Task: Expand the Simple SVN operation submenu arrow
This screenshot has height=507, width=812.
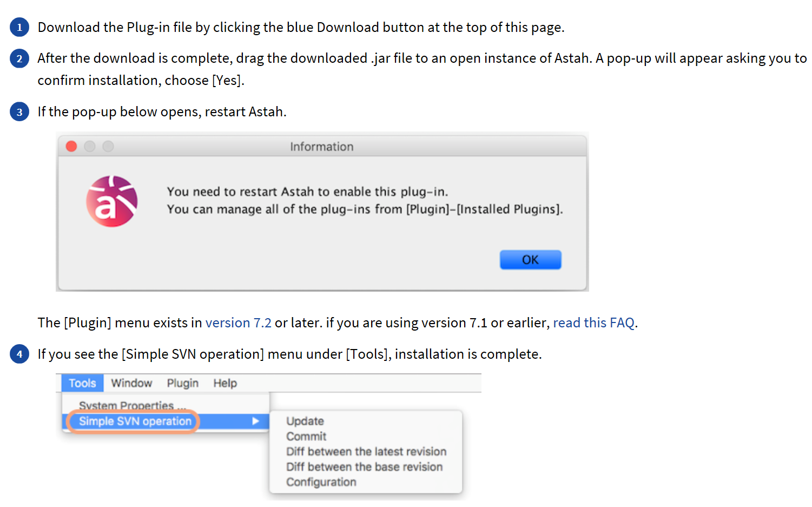Action: point(255,421)
